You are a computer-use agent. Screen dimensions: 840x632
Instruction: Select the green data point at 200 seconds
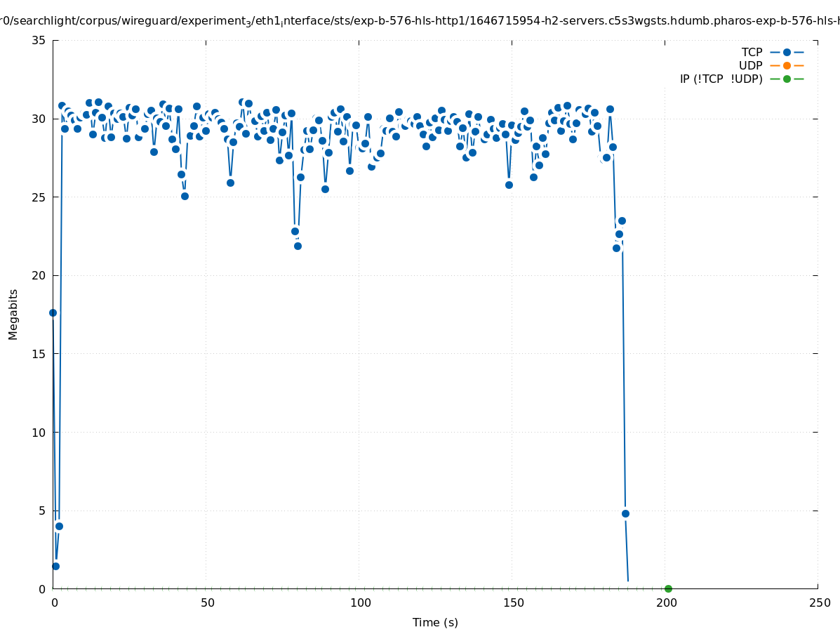tap(668, 588)
